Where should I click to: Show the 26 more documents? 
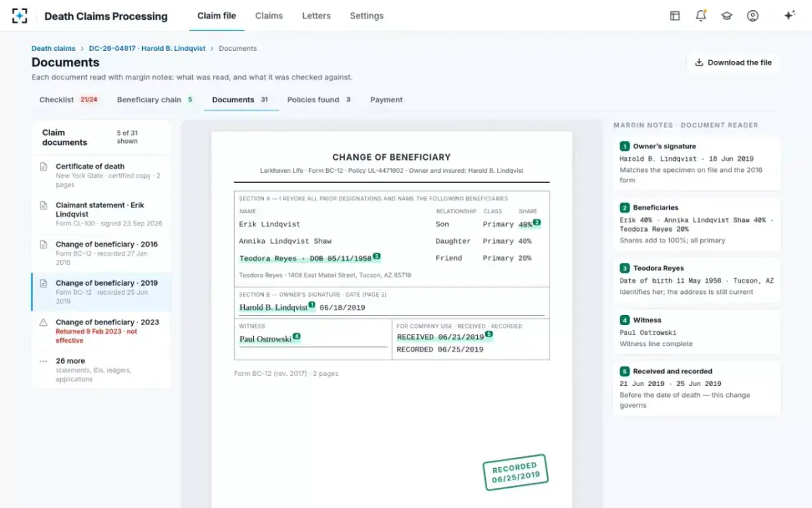point(101,370)
